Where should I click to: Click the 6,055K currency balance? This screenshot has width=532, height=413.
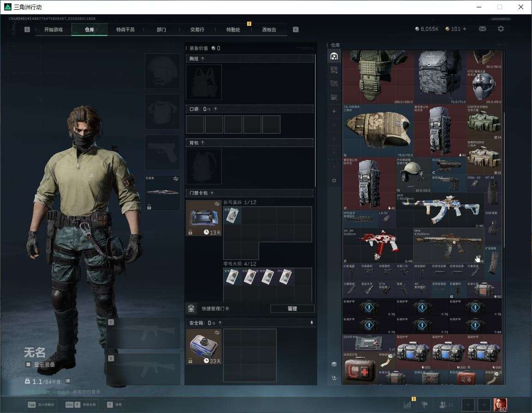(x=427, y=29)
